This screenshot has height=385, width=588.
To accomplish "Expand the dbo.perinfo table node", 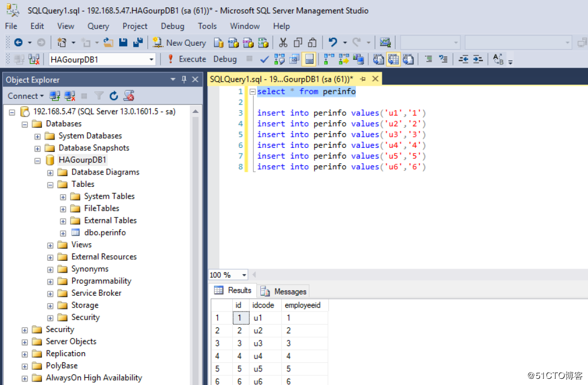I will tap(63, 234).
